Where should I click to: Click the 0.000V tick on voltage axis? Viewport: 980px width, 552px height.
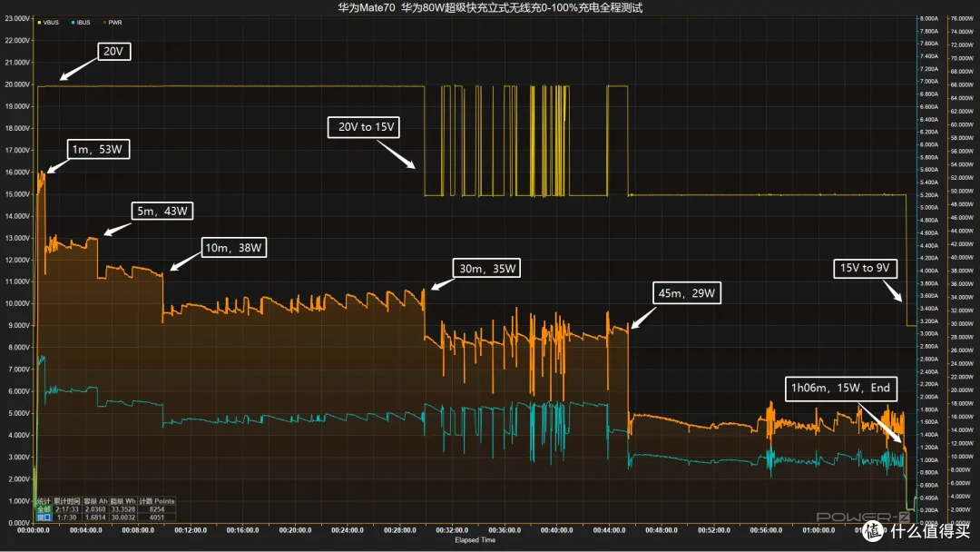19,523
